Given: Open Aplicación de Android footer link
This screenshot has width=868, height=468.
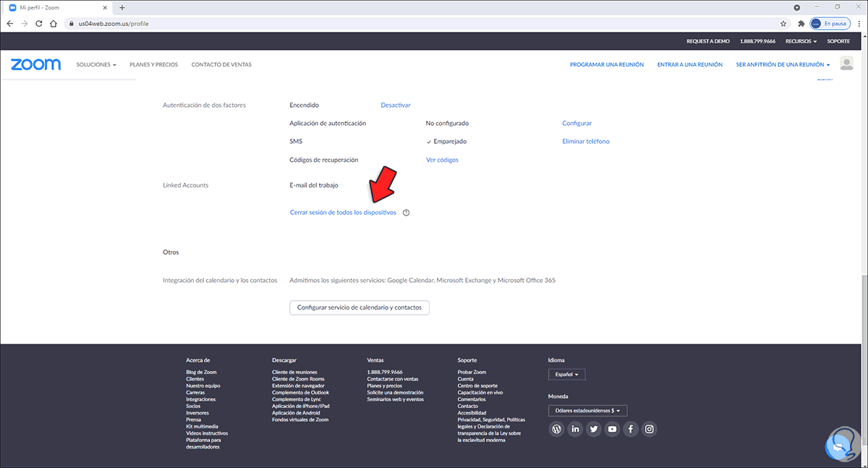Looking at the screenshot, I should 296,413.
